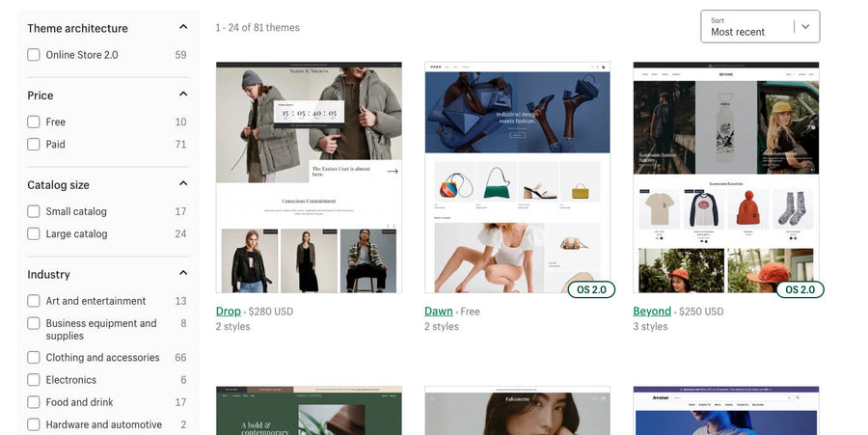Click the Theme architecture heading
868x435 pixels.
[x=77, y=28]
